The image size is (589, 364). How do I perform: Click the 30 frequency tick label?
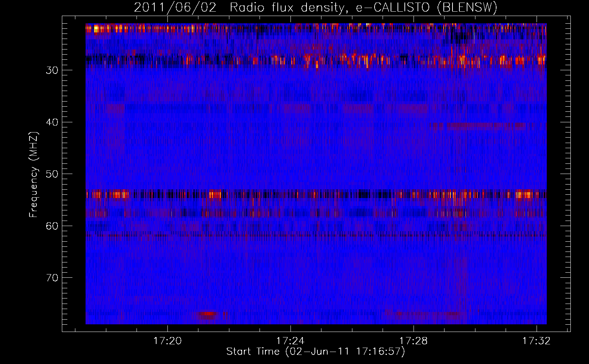(52, 71)
